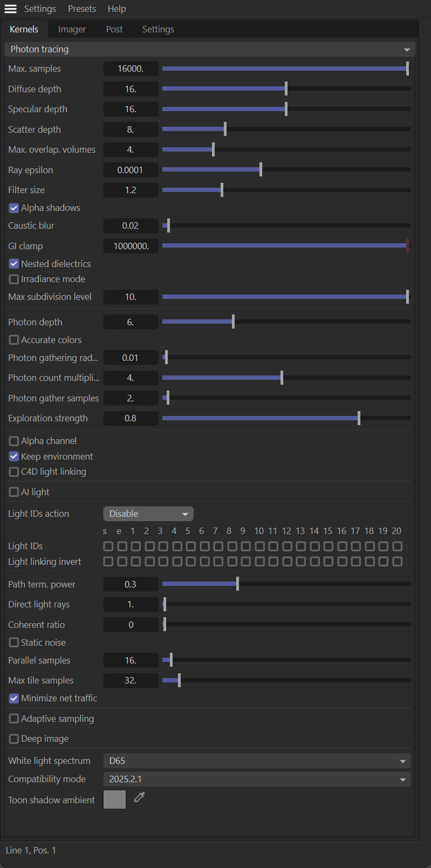Expand the Light IDs action dropdown

tap(148, 514)
